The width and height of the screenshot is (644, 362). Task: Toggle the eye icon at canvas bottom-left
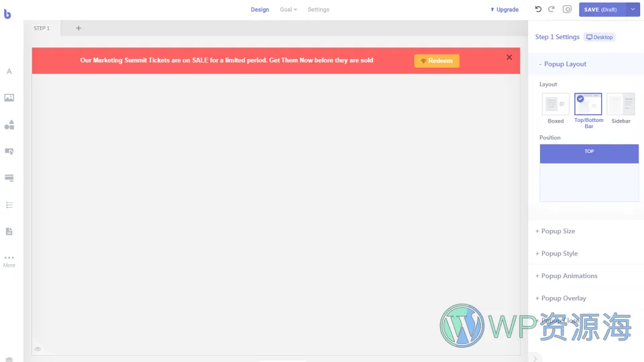(38, 349)
